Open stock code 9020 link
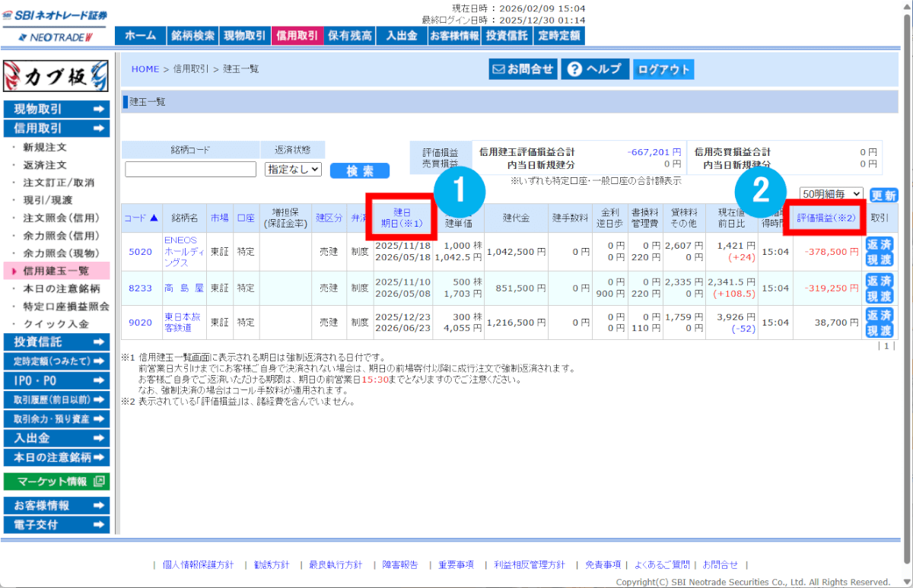 (x=140, y=323)
